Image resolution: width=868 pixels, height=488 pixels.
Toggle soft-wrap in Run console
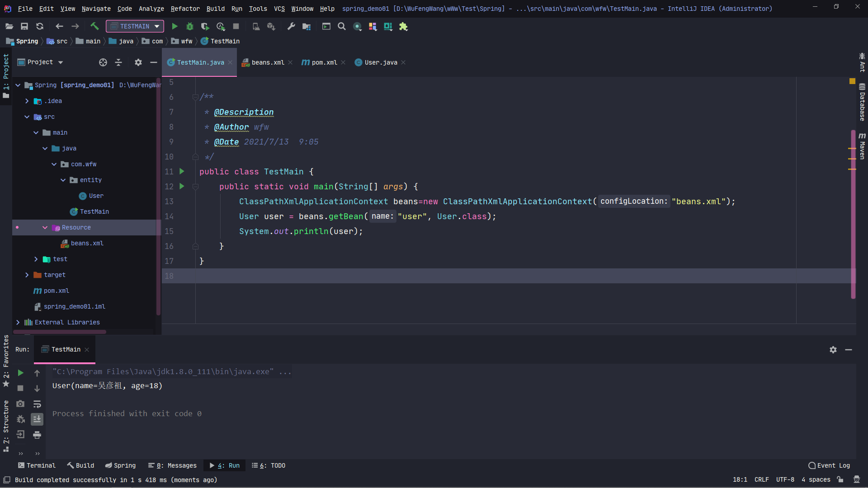pyautogui.click(x=37, y=404)
